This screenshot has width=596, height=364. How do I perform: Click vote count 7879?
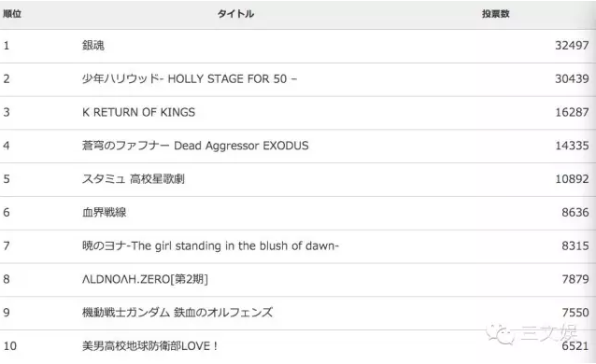tap(575, 279)
